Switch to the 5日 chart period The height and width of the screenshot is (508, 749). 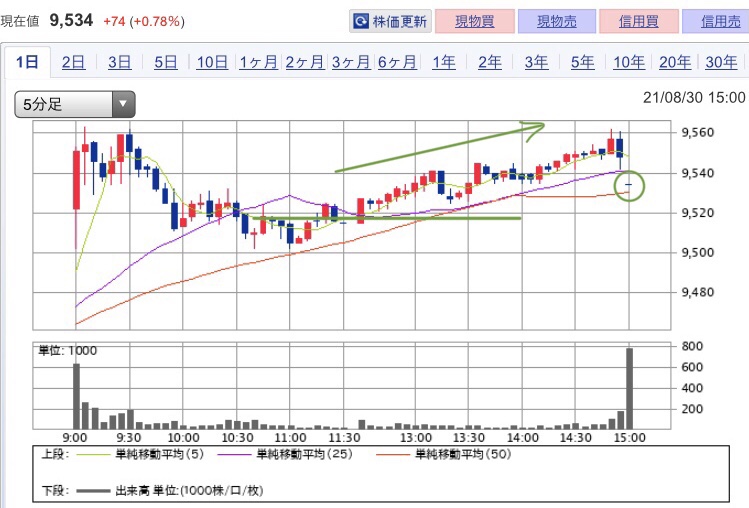166,62
